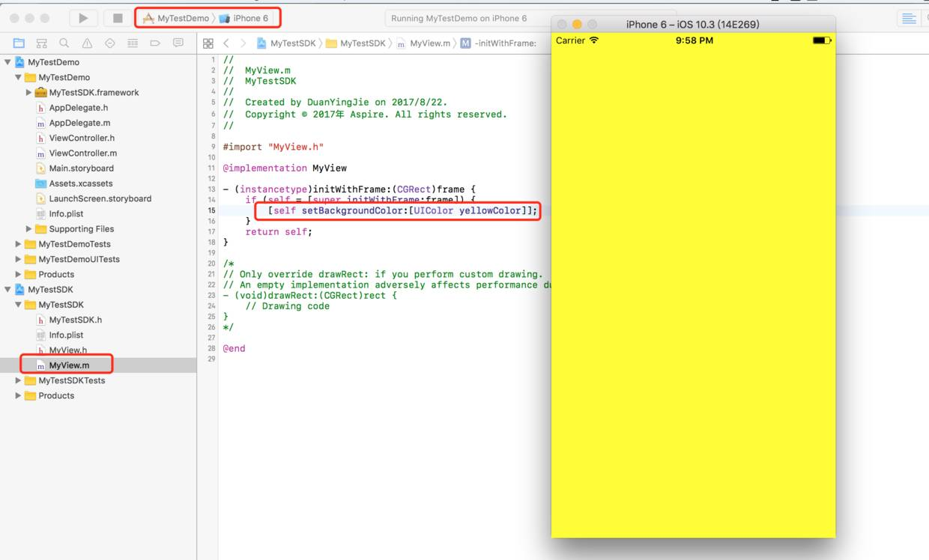The image size is (929, 560).
Task: Click MyView.m in the jump bar
Action: coord(423,43)
